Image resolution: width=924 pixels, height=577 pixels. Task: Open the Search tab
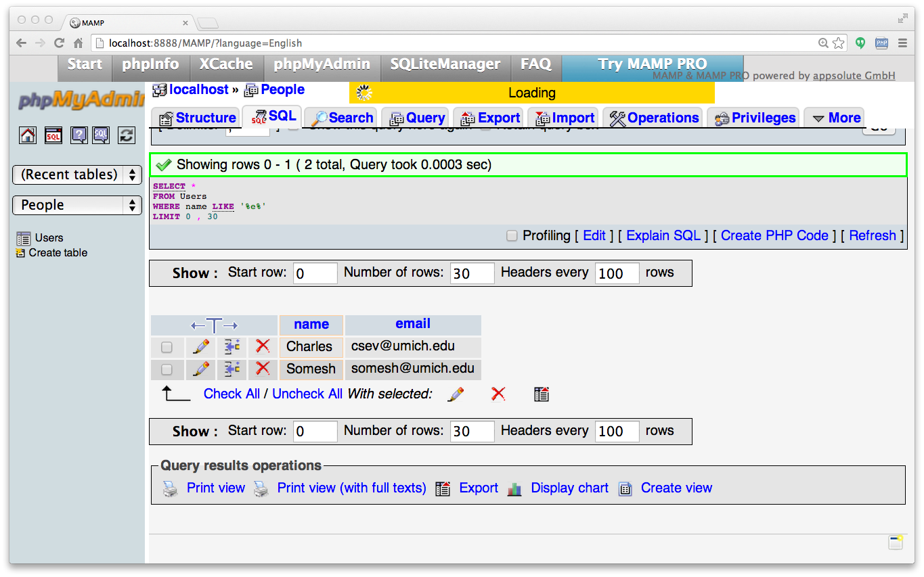coord(342,118)
